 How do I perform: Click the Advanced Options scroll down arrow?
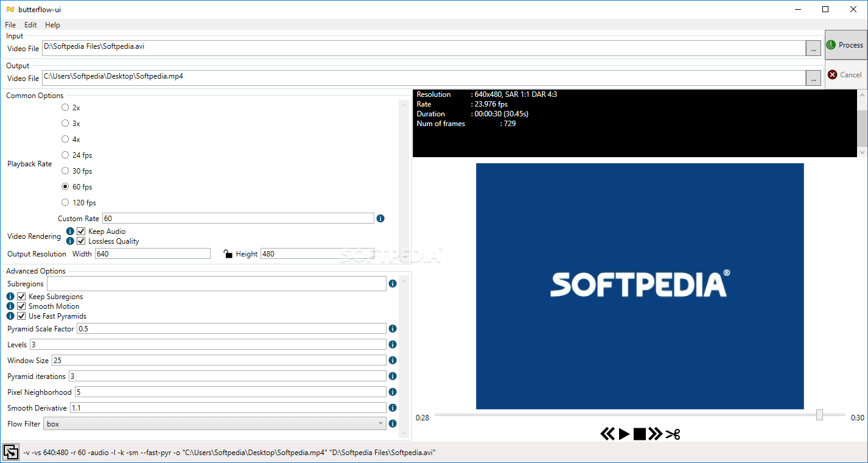pyautogui.click(x=404, y=434)
